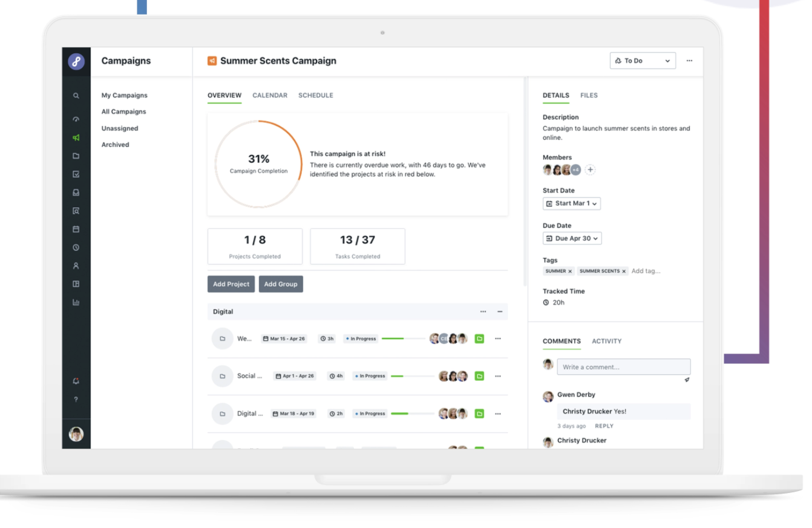This screenshot has width=812, height=528.
Task: Switch to the Comments tab
Action: [562, 341]
